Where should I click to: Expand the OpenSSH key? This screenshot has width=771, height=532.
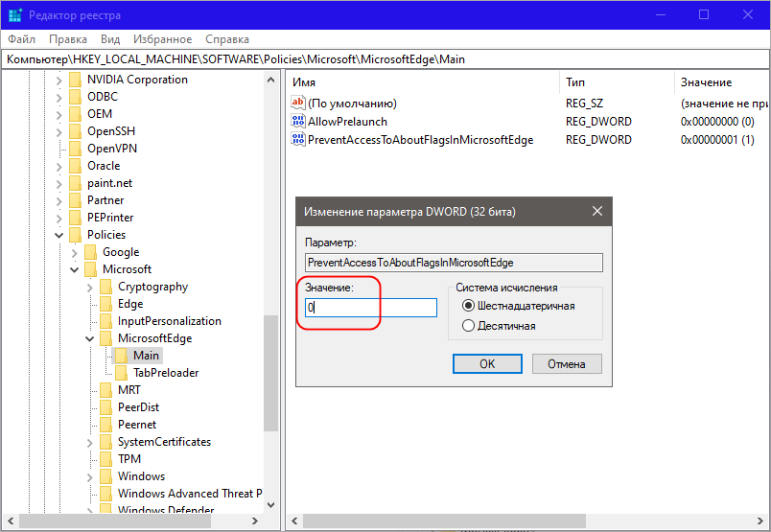[59, 131]
